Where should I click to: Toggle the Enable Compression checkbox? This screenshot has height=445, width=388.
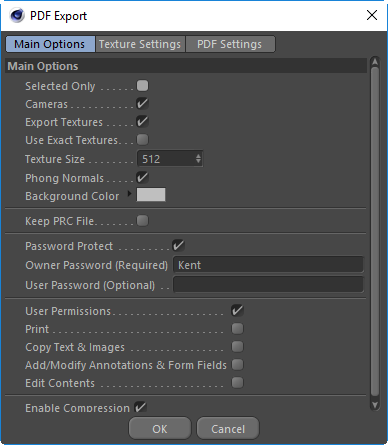point(141,407)
